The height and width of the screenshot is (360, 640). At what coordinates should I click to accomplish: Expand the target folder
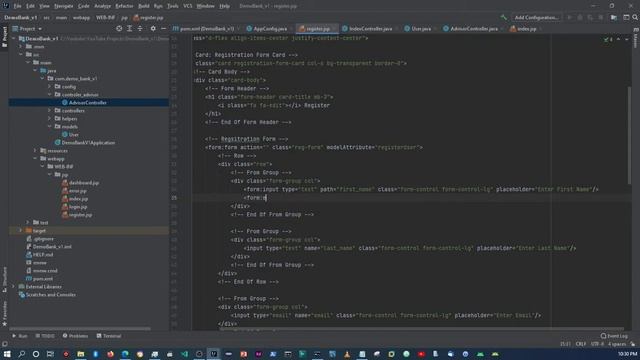[x=21, y=231]
